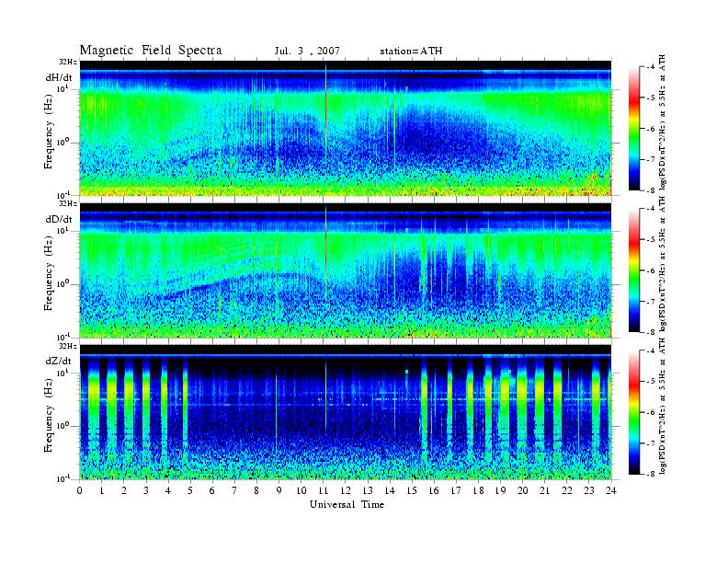Viewport: 728px width, 563px height.
Task: Click the hour '17' tick on the time axis
Action: [456, 490]
